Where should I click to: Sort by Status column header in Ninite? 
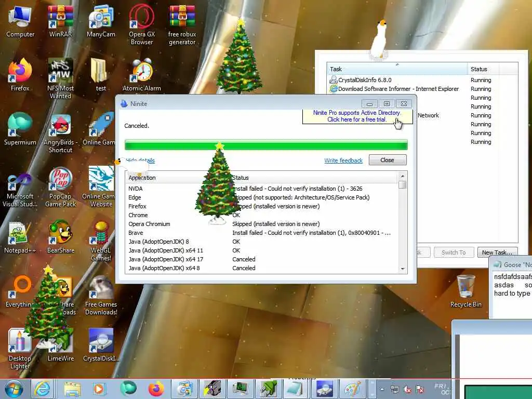[313, 178]
